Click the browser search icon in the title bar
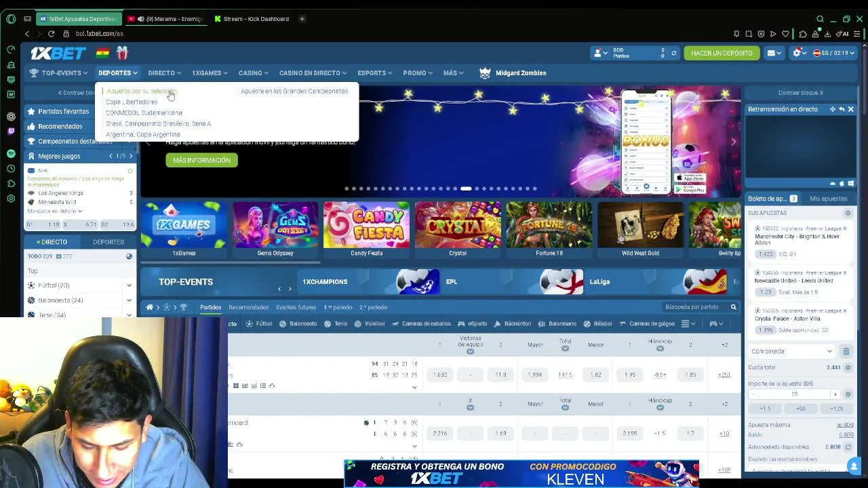 click(820, 19)
